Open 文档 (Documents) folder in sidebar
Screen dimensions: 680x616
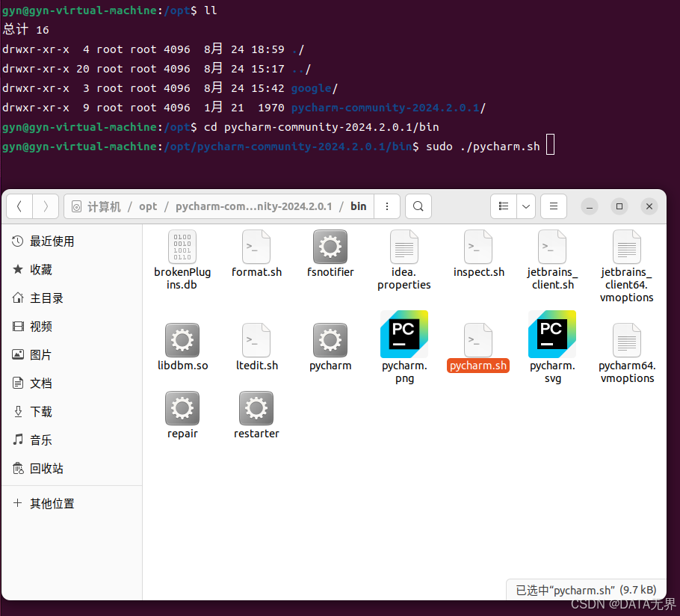pyautogui.click(x=72, y=384)
